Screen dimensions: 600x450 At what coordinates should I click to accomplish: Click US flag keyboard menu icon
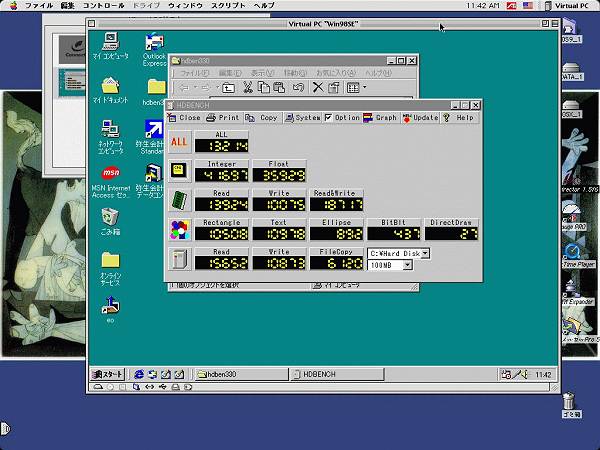click(528, 5)
